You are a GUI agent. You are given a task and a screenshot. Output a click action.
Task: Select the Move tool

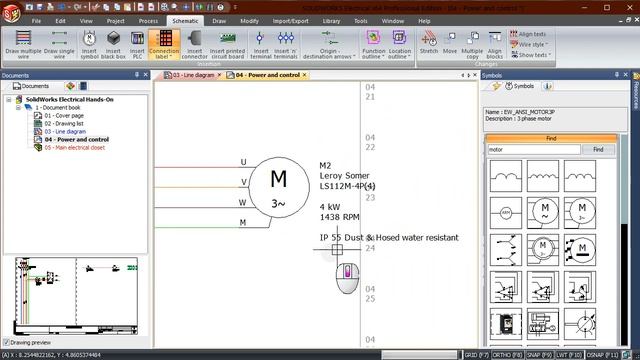(450, 42)
